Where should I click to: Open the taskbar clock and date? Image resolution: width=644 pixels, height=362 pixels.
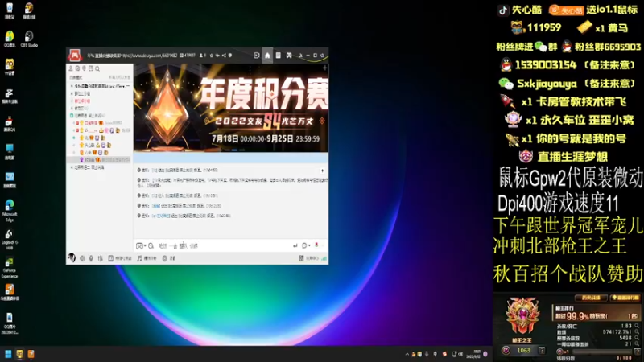click(473, 354)
